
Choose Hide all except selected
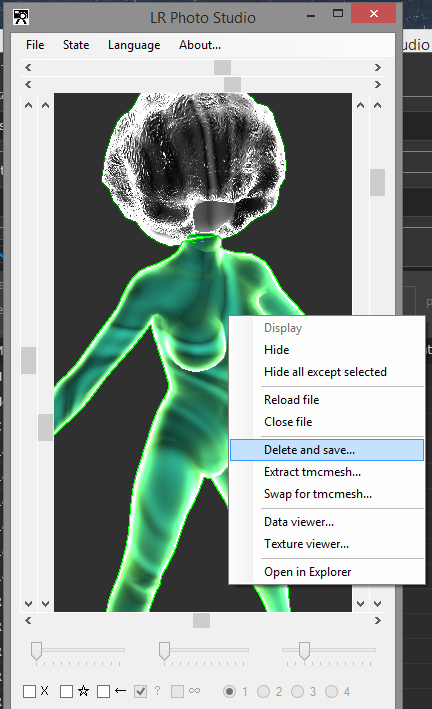pyautogui.click(x=325, y=372)
